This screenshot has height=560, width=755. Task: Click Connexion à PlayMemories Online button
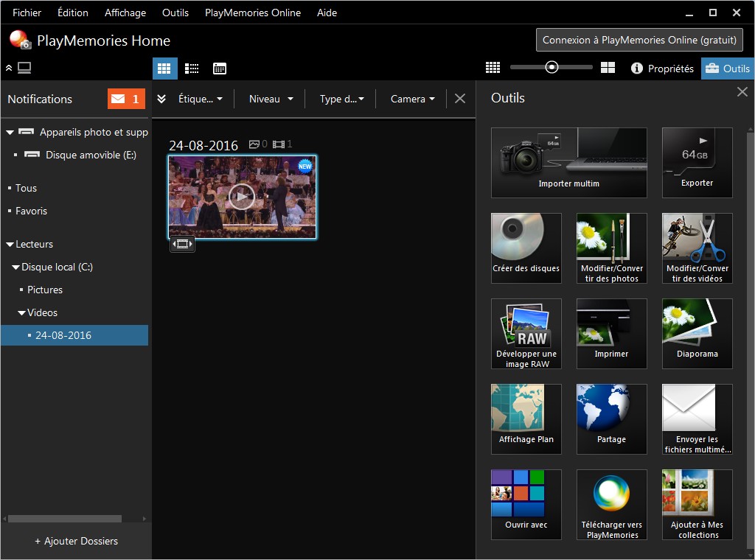coord(639,40)
